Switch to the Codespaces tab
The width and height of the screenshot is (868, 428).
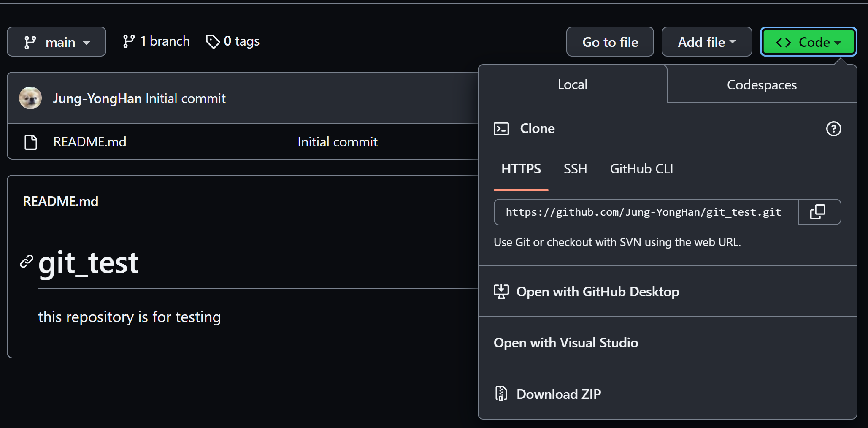tap(762, 85)
